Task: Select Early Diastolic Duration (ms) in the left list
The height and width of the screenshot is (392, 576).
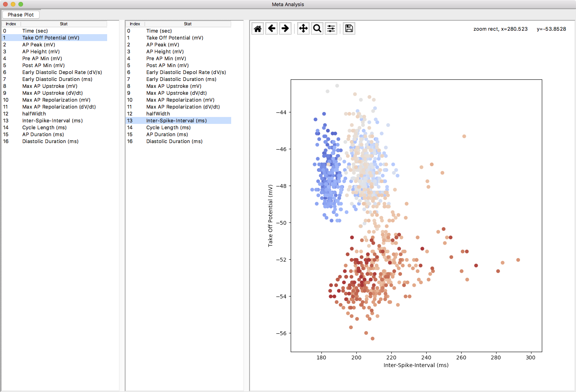Action: pos(54,79)
